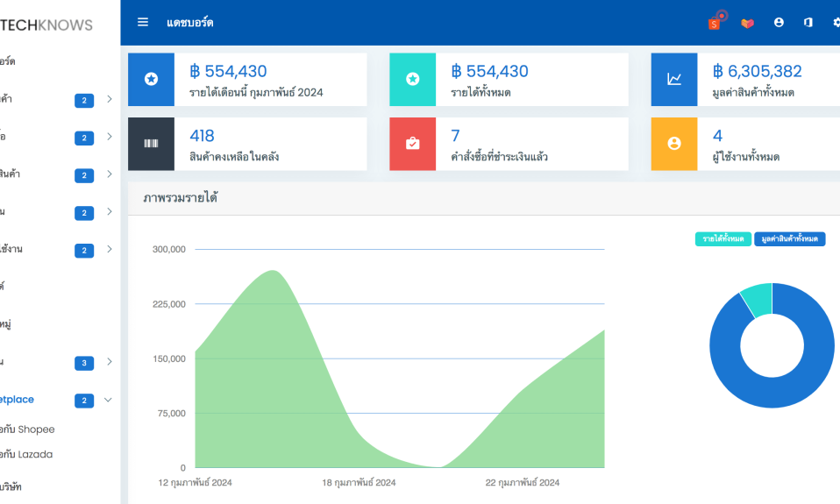This screenshot has height=504, width=840.
Task: Click orange user icon on ผู้ใช้งานทั้งหมด card
Action: 674,144
